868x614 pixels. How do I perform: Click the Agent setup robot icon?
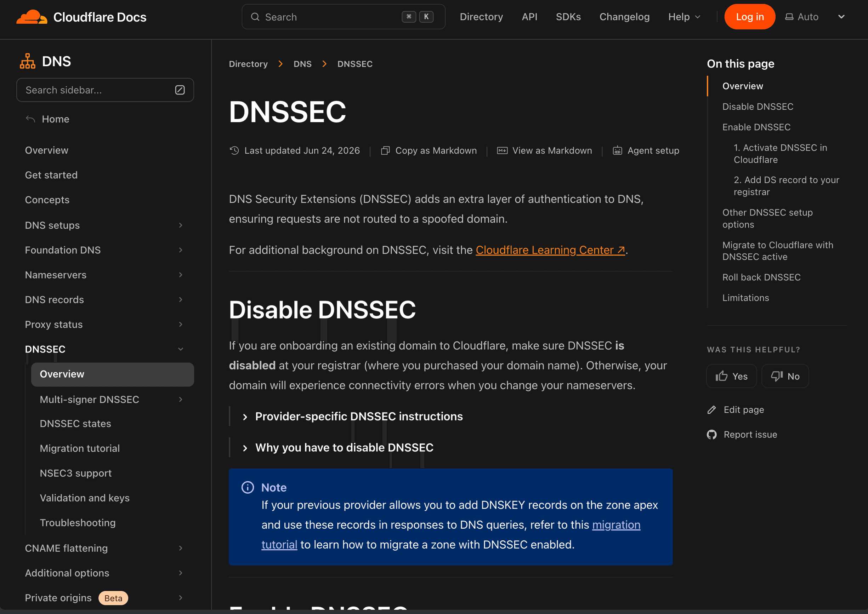point(617,150)
